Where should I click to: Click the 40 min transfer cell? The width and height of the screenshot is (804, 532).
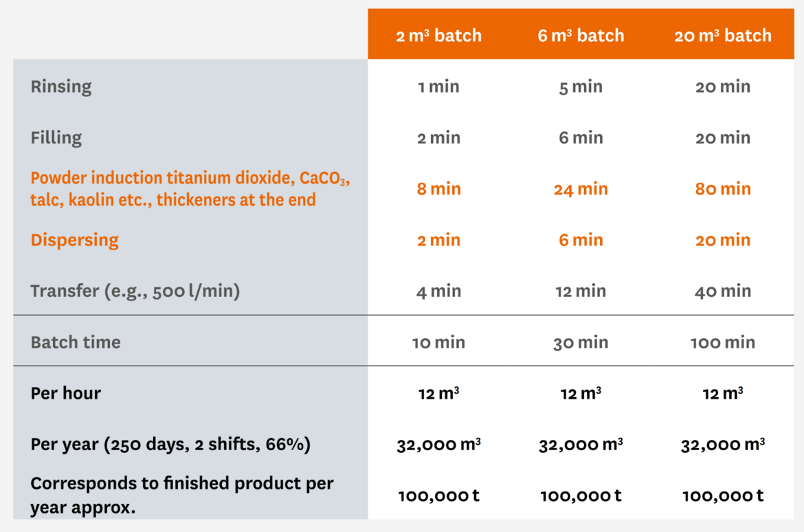click(x=722, y=291)
